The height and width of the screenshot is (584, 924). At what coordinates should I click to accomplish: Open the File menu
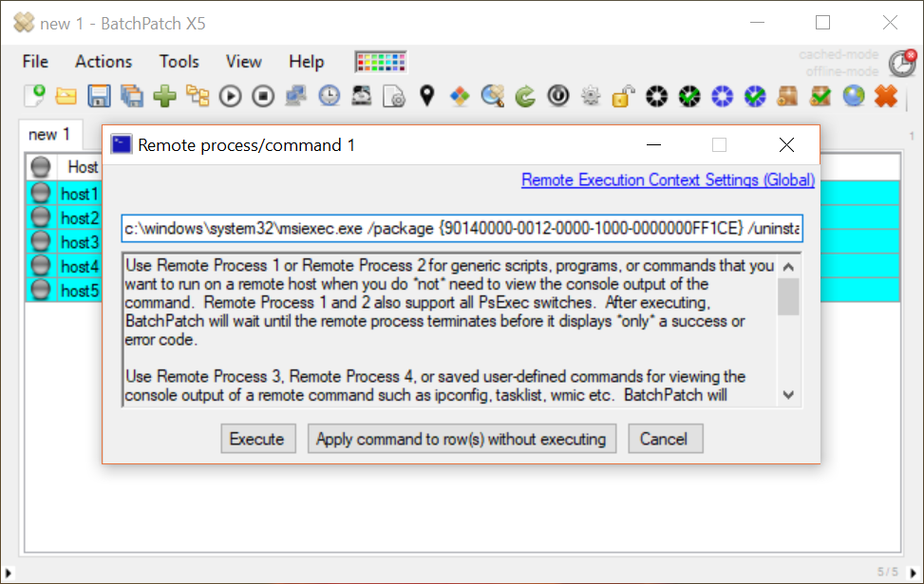[x=35, y=62]
